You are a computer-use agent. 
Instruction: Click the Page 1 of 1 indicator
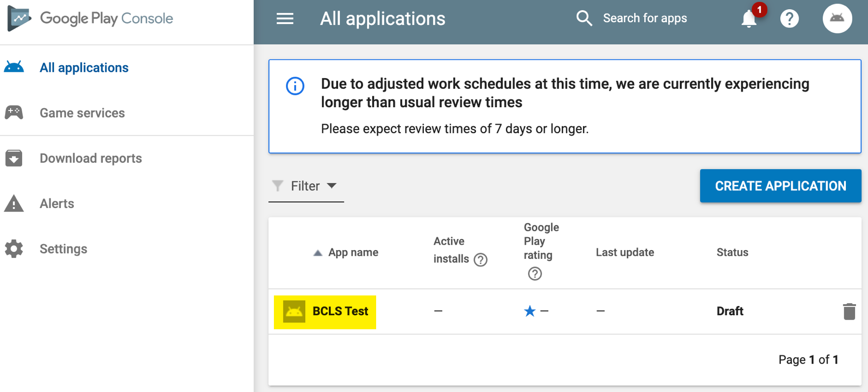808,360
